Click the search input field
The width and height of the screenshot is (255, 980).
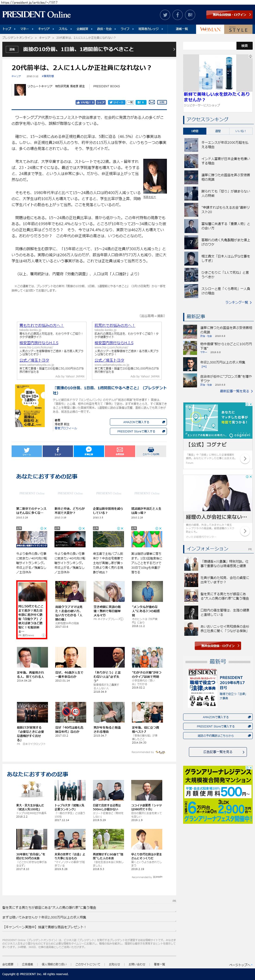[209, 46]
